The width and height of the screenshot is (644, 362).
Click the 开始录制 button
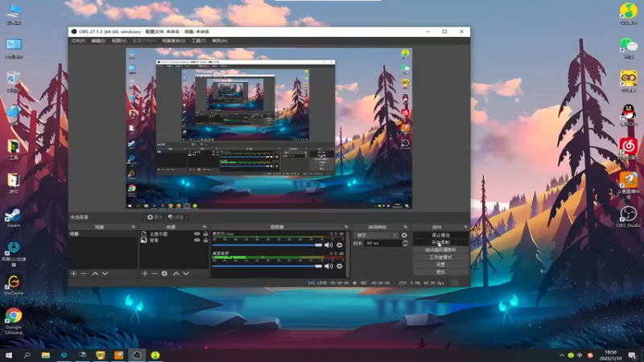pyautogui.click(x=440, y=243)
